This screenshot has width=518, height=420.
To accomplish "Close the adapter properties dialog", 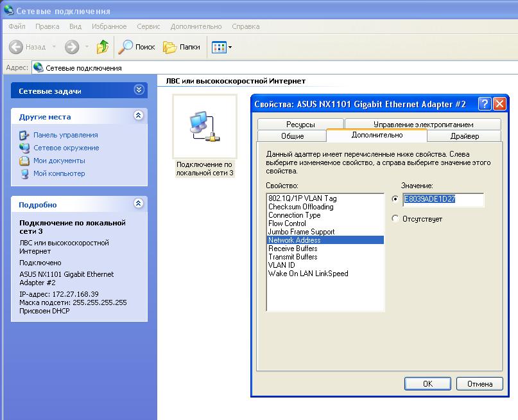I will tap(499, 104).
